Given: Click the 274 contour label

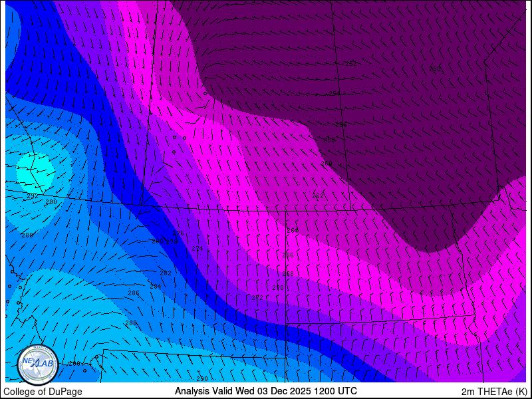Looking at the screenshot, I should [197, 248].
